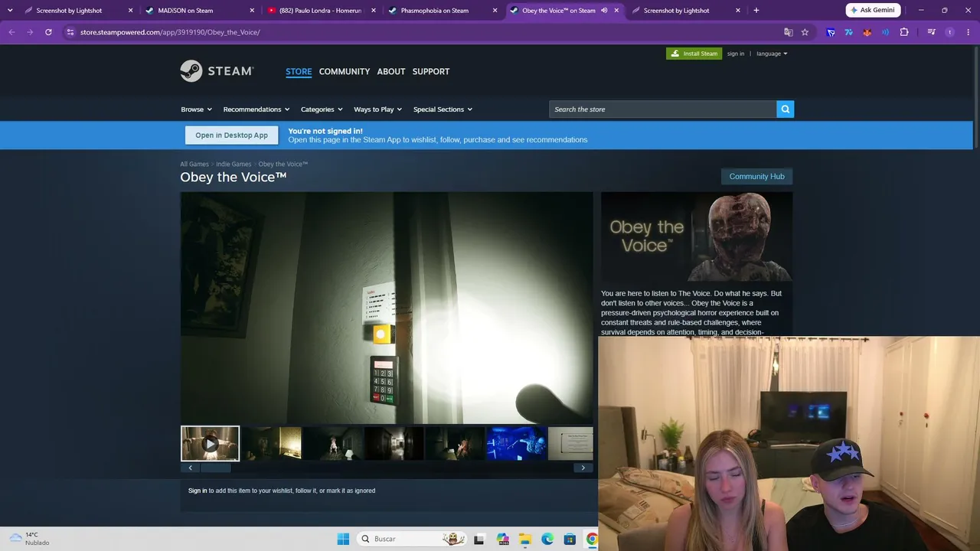Play the trailer video thumbnail
Image resolution: width=980 pixels, height=551 pixels.
(x=210, y=444)
